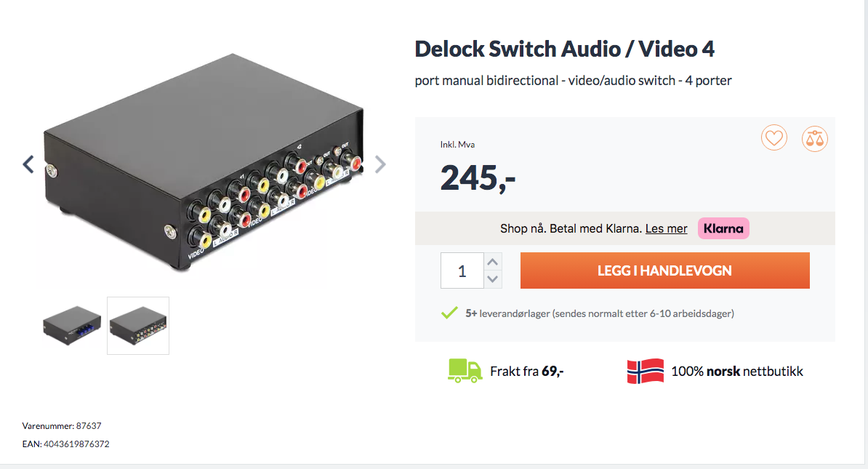Select first thumbnail showing front of switch

(x=72, y=325)
